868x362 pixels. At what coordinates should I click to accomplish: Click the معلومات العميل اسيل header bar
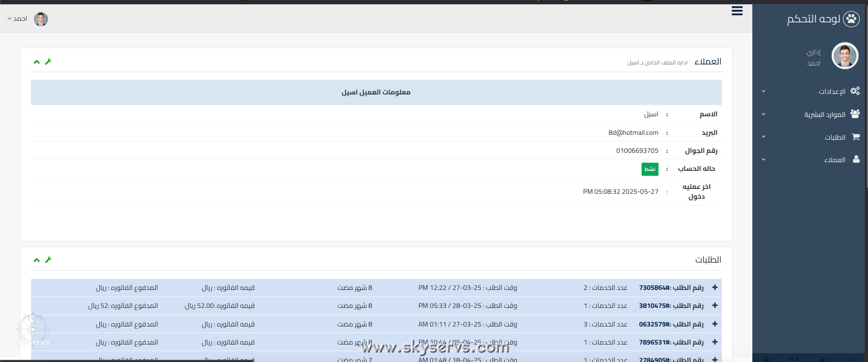pos(376,92)
